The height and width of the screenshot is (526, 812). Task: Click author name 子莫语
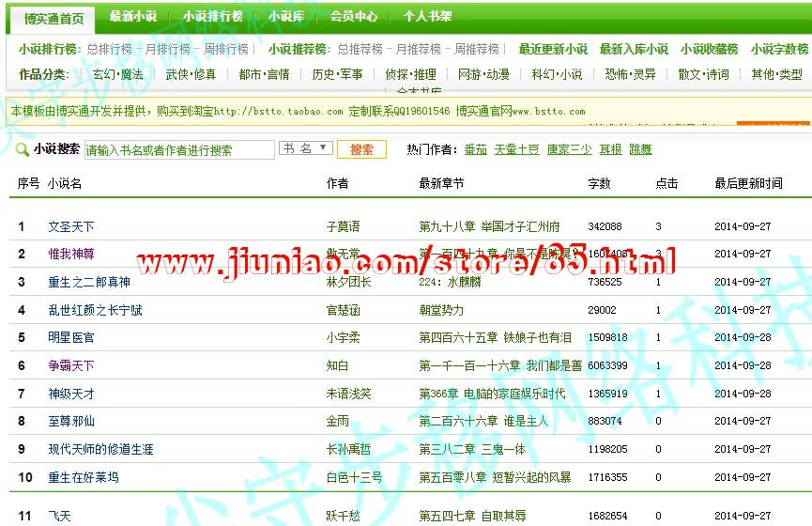pos(343,227)
